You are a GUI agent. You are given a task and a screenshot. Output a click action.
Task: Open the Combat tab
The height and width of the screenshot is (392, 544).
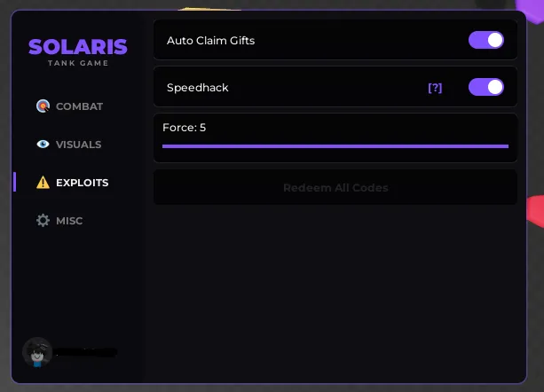[x=79, y=106]
